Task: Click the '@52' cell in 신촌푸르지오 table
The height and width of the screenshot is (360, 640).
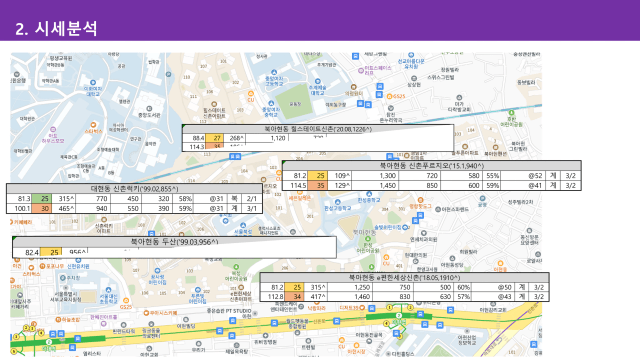Action: 523,176
